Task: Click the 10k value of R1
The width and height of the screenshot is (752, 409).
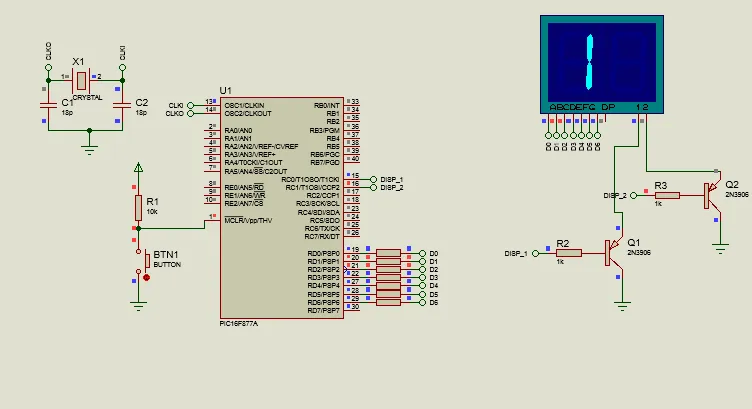Action: (x=152, y=211)
